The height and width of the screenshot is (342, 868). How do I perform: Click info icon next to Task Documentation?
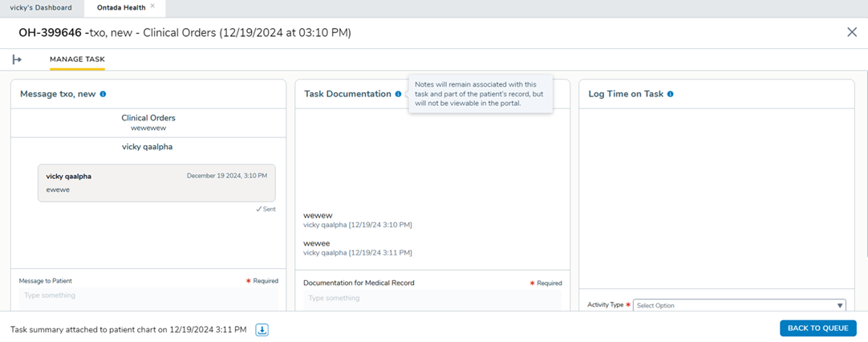point(398,94)
